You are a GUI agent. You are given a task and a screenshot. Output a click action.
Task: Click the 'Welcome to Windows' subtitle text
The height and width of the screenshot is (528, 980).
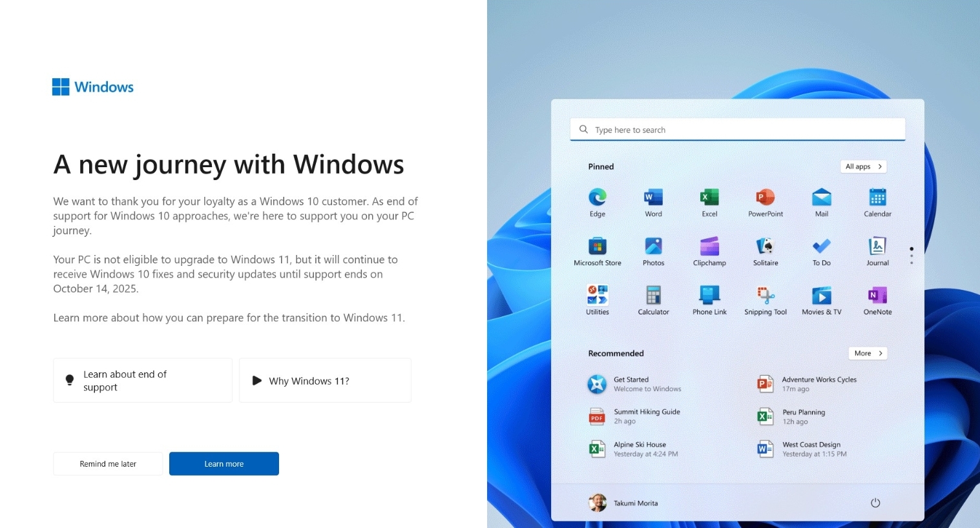click(x=647, y=389)
